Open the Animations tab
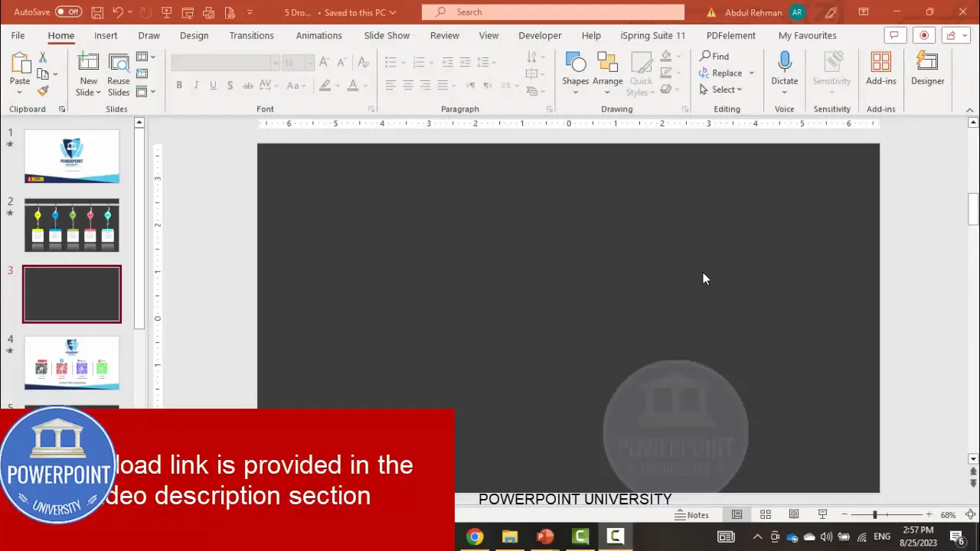The height and width of the screenshot is (551, 980). pyautogui.click(x=318, y=35)
